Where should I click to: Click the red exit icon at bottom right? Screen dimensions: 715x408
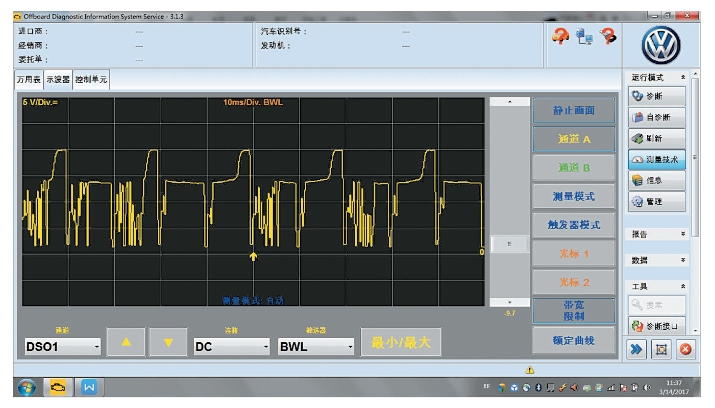(686, 349)
